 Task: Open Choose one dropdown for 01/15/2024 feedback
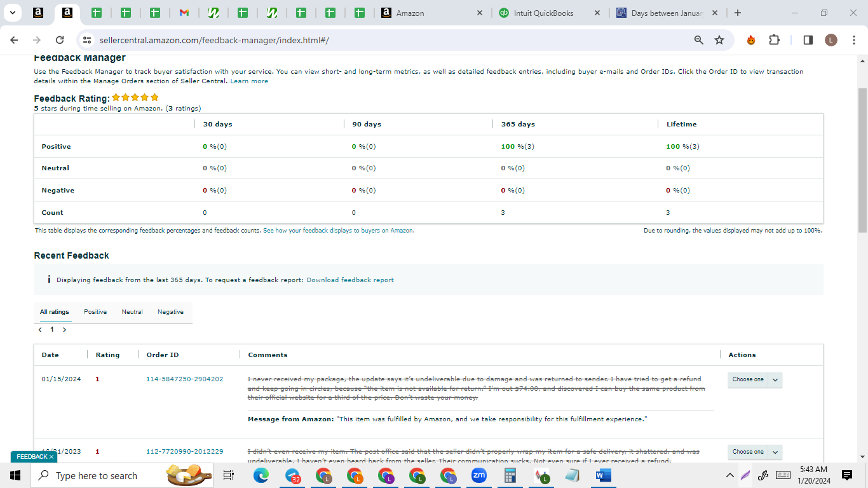click(755, 379)
